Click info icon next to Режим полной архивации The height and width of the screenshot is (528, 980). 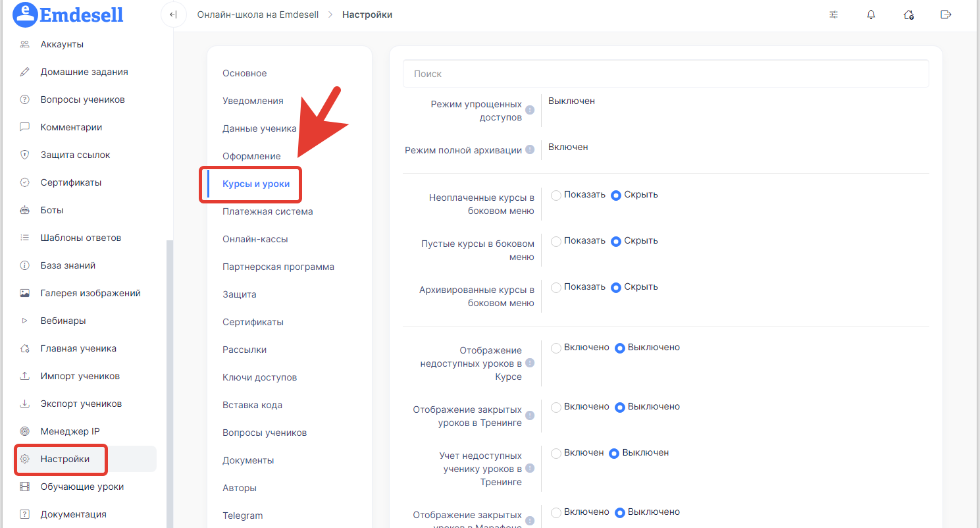pyautogui.click(x=530, y=150)
